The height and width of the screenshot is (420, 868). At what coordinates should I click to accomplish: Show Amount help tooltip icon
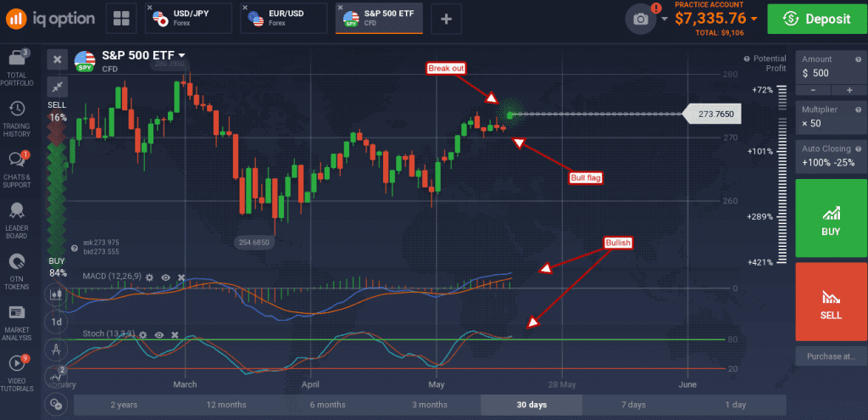tap(858, 59)
